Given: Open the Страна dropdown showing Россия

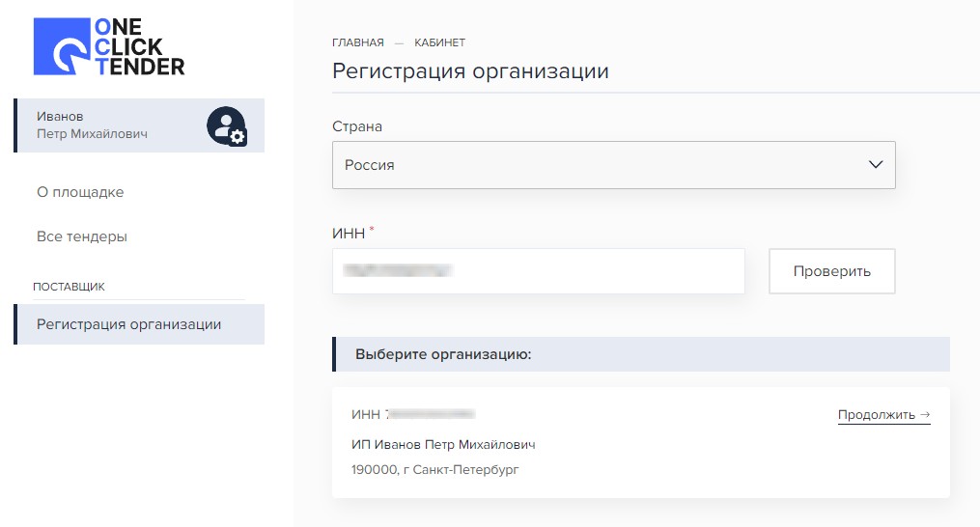Looking at the screenshot, I should (613, 165).
